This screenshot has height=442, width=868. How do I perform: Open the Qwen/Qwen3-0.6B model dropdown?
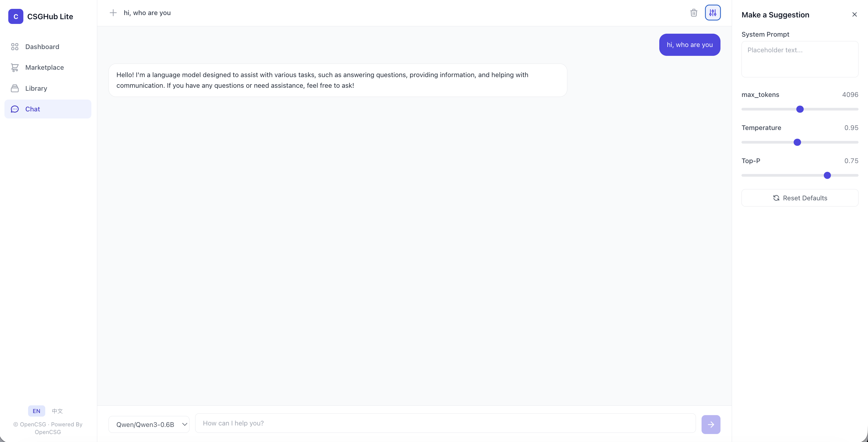coord(149,424)
